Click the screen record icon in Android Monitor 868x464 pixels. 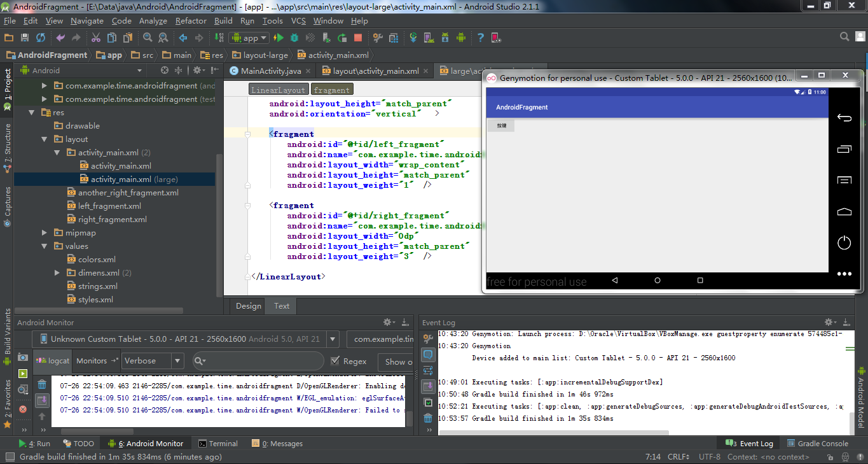click(23, 374)
